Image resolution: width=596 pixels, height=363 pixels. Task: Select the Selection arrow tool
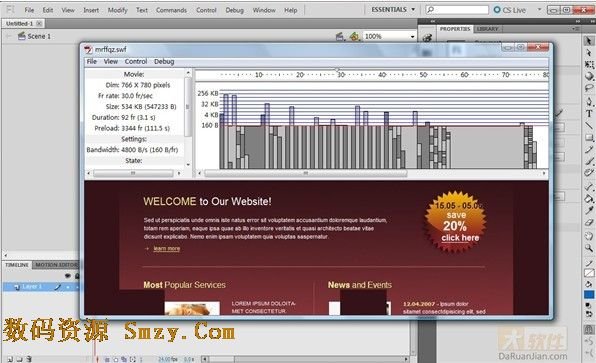point(589,41)
